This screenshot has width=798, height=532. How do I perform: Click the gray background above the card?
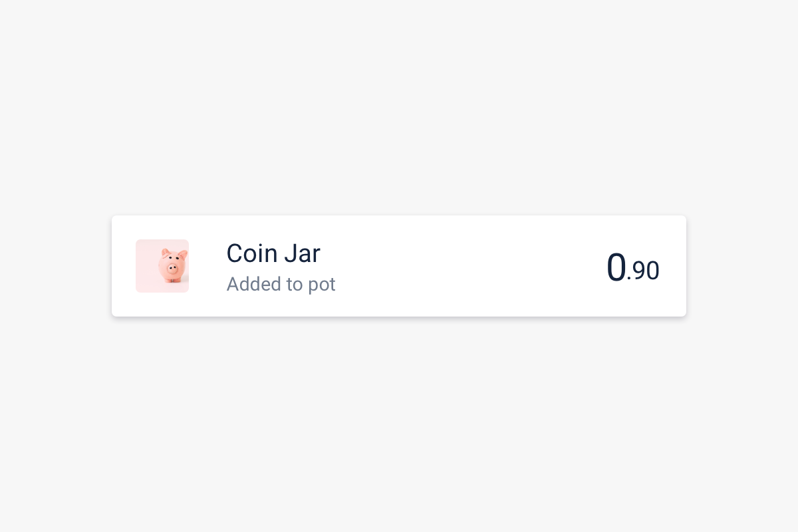[x=399, y=106]
